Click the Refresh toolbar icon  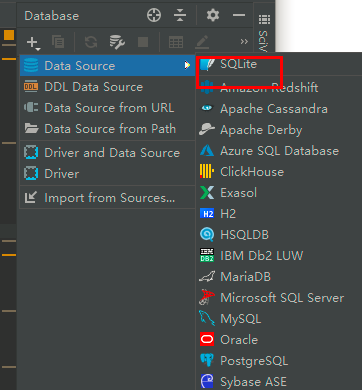click(91, 42)
